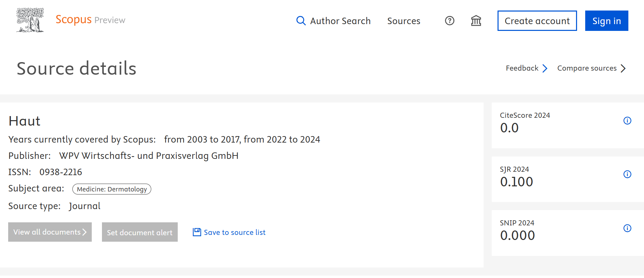Click the save floppy disk icon
This screenshot has height=278, width=644.
[197, 232]
